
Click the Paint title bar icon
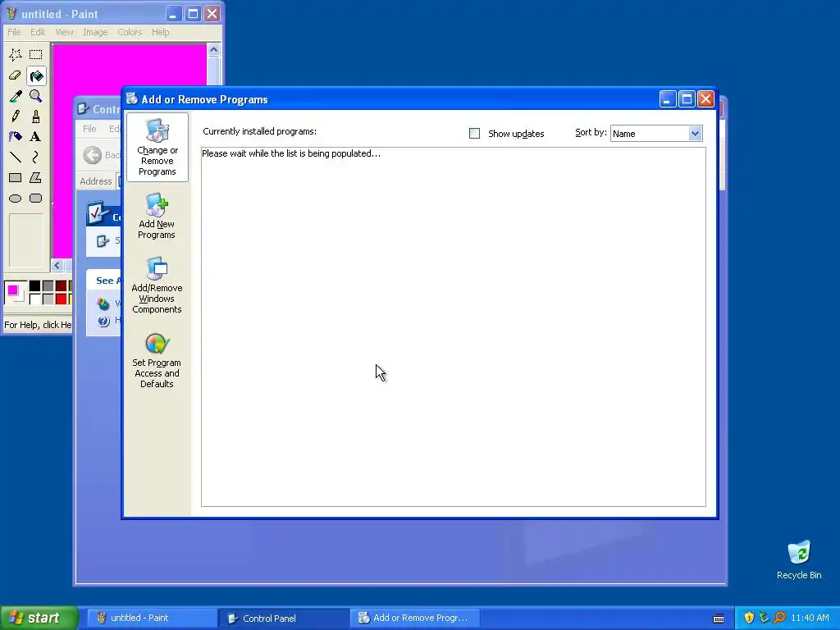(x=11, y=13)
